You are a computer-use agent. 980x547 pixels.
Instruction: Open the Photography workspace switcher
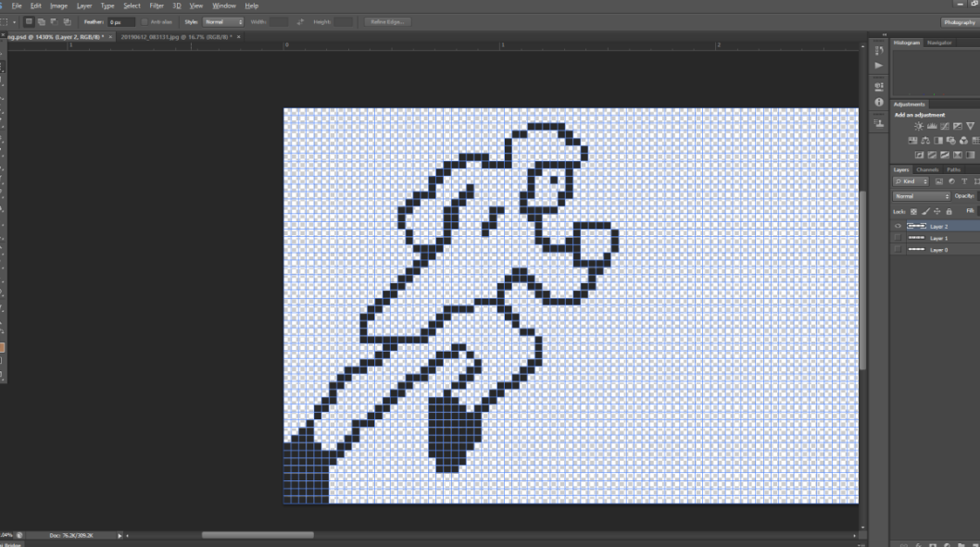pyautogui.click(x=960, y=22)
